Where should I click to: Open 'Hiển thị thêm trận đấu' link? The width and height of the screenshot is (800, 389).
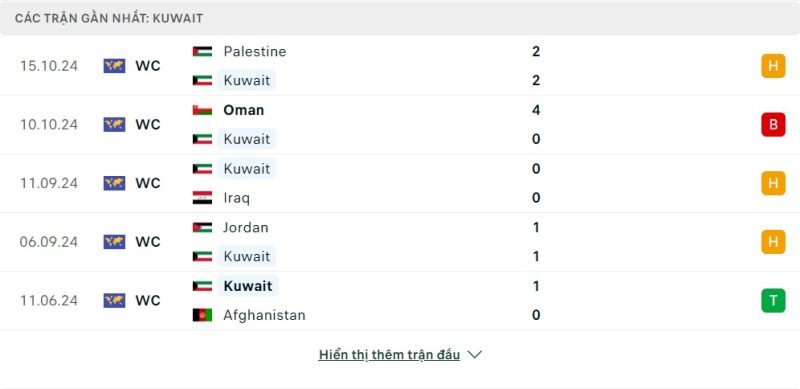point(389,354)
